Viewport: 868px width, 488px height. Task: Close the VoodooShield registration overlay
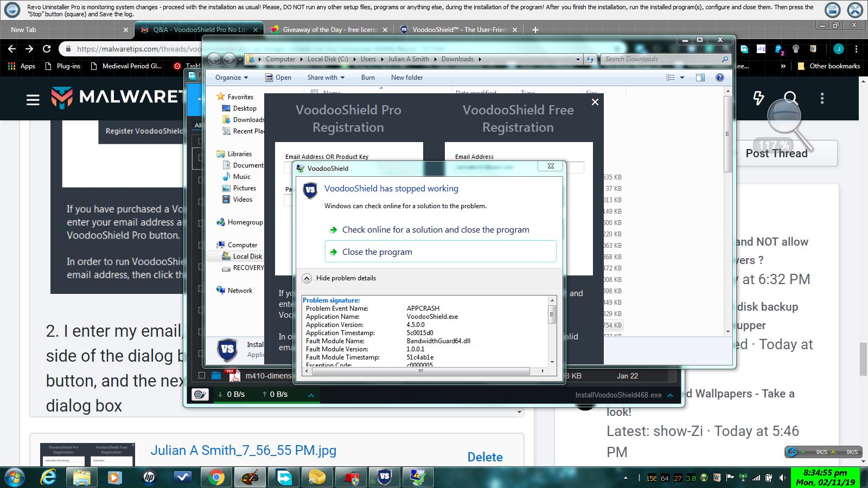(x=595, y=102)
